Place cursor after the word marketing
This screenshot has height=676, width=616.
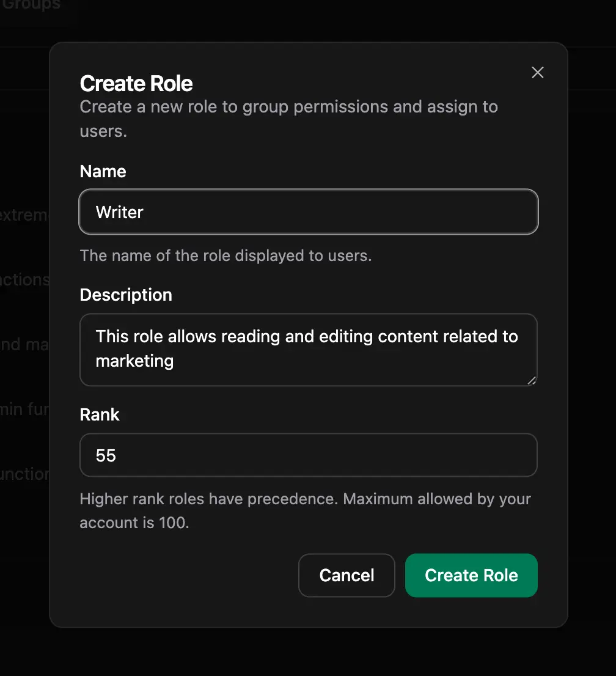175,361
